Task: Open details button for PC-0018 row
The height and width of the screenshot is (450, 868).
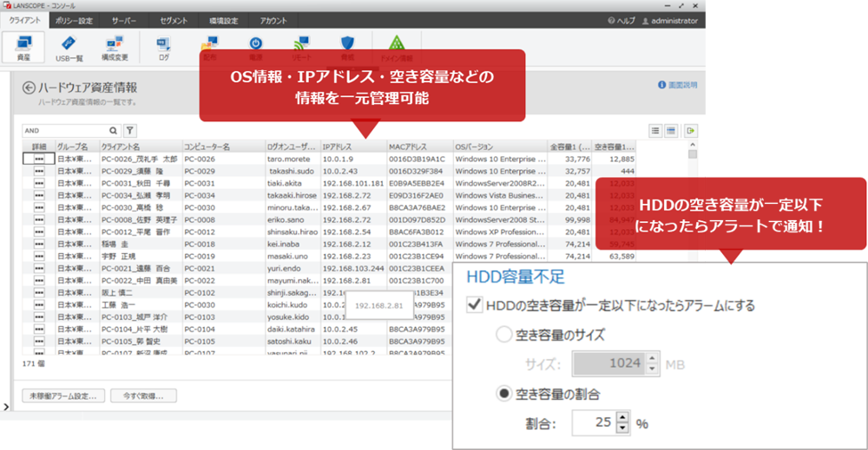Action: [x=39, y=245]
